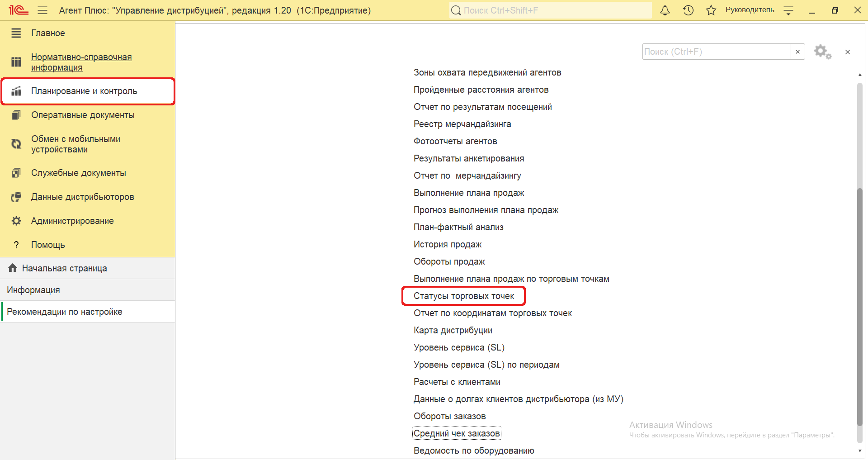This screenshot has height=460, width=868.
Task: Open the hamburger service menu icon
Action: click(x=42, y=10)
